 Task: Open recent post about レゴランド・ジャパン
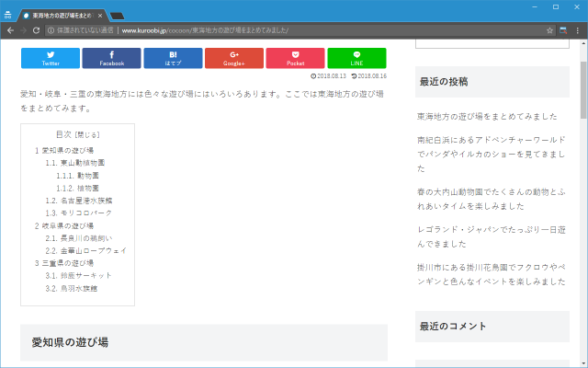(x=491, y=232)
